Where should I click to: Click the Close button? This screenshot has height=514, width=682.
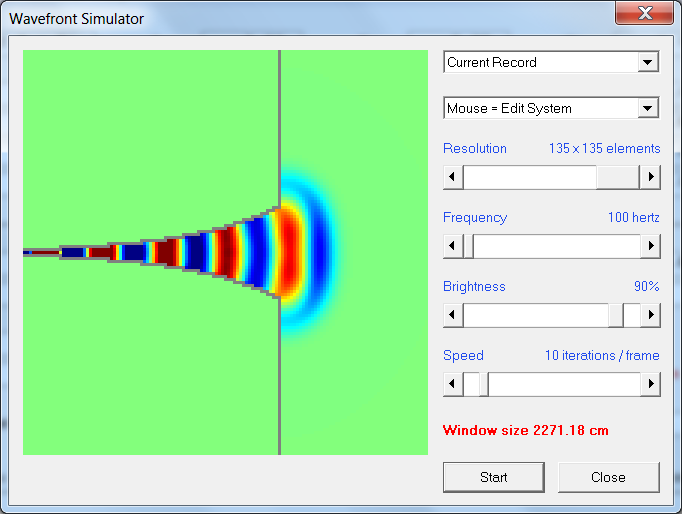[x=608, y=477]
